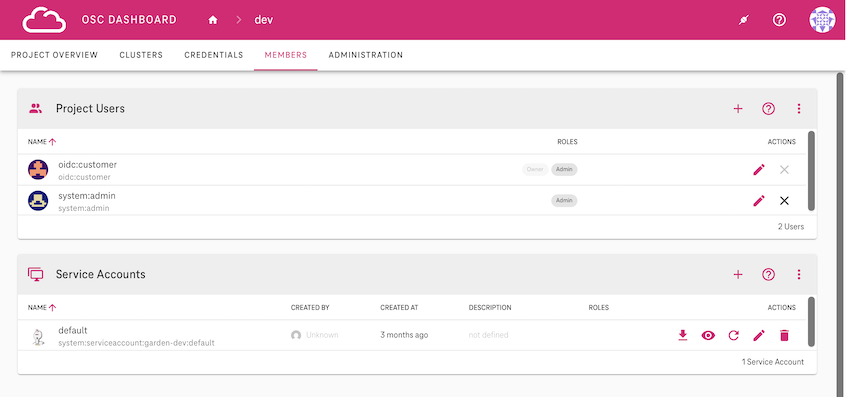Viewport: 846px width, 397px height.
Task: Sort by Created At column
Action: click(399, 307)
